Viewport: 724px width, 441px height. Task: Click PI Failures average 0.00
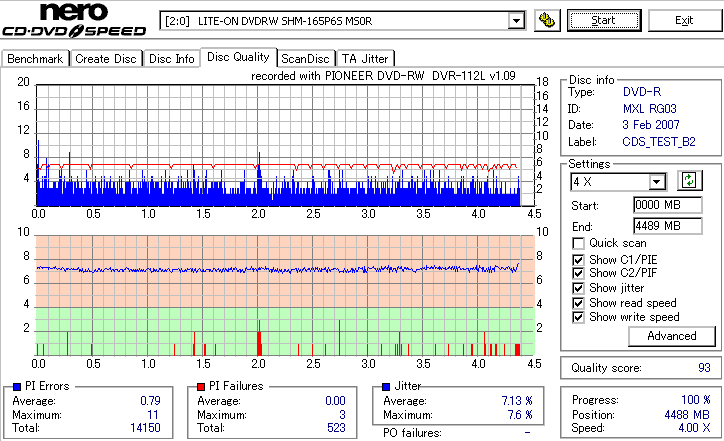[x=335, y=400]
